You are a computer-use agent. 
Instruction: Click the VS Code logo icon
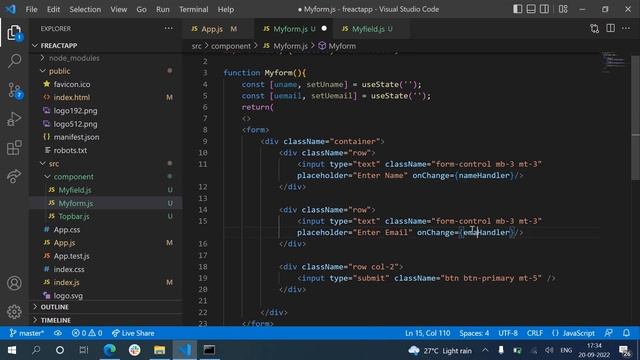(x=11, y=9)
